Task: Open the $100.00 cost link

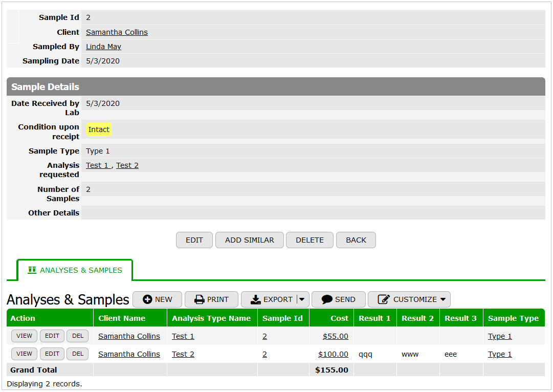Action: click(333, 354)
